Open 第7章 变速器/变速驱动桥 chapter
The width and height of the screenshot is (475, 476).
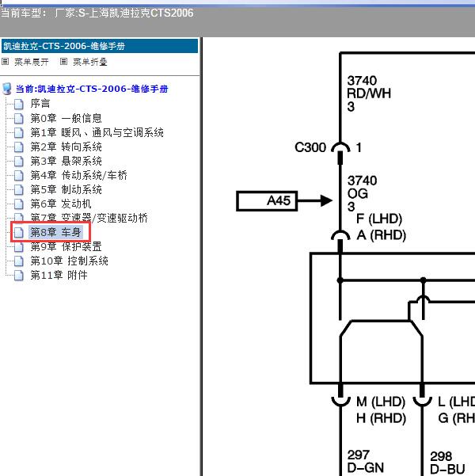pos(89,218)
